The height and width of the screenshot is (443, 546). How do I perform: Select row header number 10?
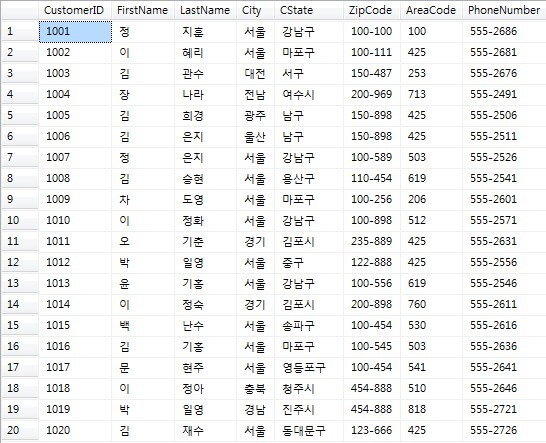pos(20,220)
